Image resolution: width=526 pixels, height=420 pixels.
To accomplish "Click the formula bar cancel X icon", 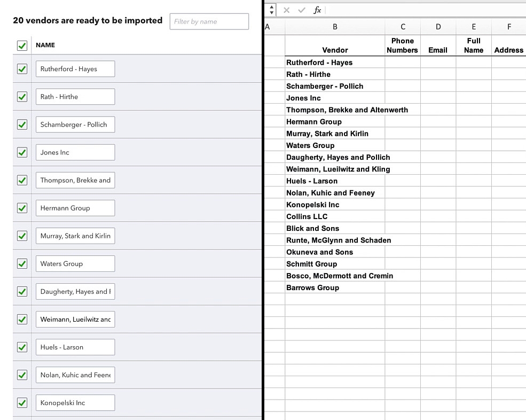I will coord(286,10).
